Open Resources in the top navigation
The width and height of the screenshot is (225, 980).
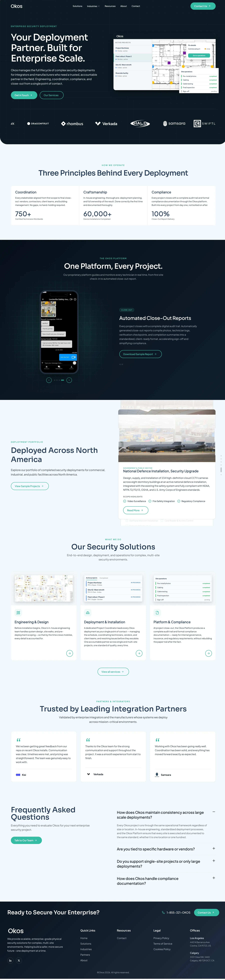110,6
